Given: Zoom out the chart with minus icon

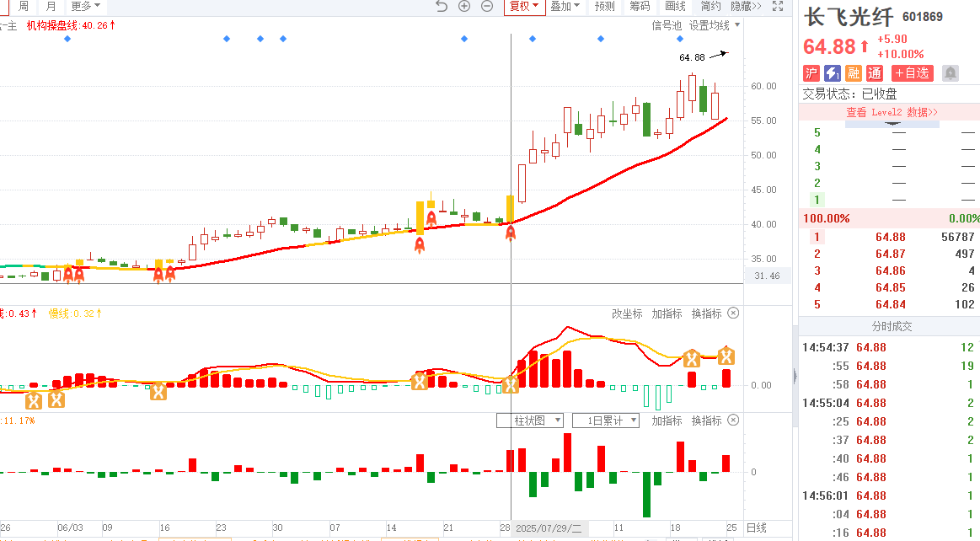Looking at the screenshot, I should click(487, 6).
